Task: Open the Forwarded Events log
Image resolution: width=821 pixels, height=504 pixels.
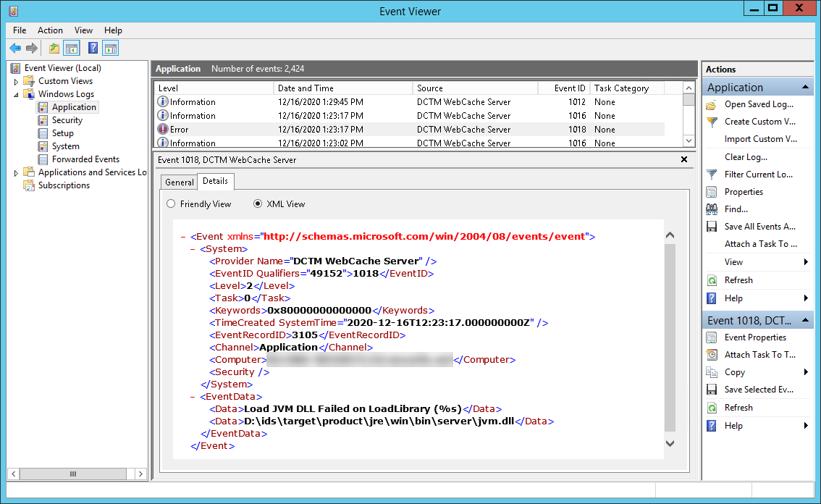Action: pyautogui.click(x=85, y=159)
